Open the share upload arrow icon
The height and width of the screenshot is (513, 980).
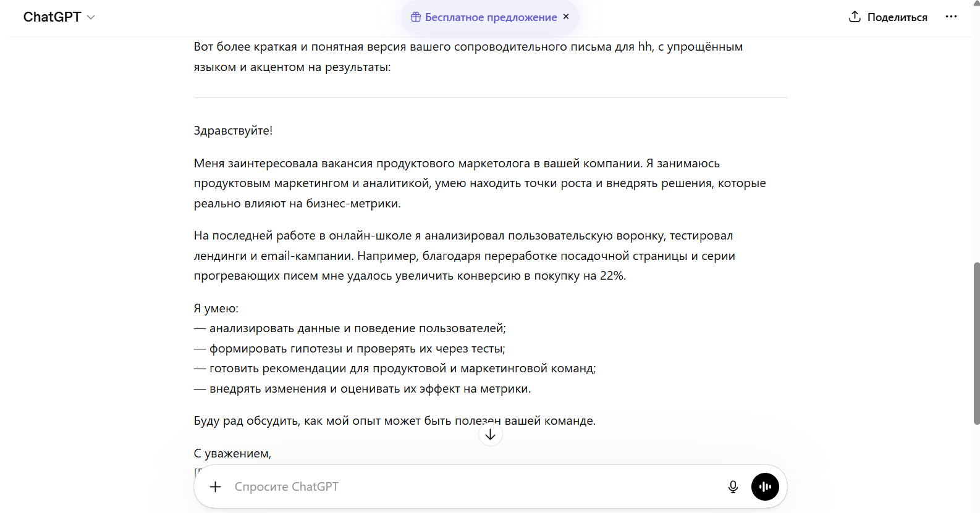pos(855,17)
